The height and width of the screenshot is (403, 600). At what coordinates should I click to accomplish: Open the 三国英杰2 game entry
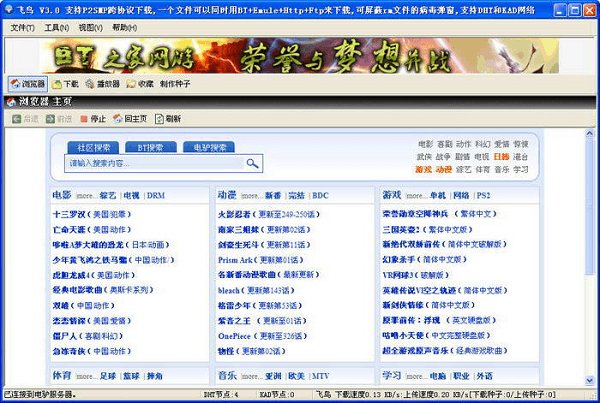point(427,230)
